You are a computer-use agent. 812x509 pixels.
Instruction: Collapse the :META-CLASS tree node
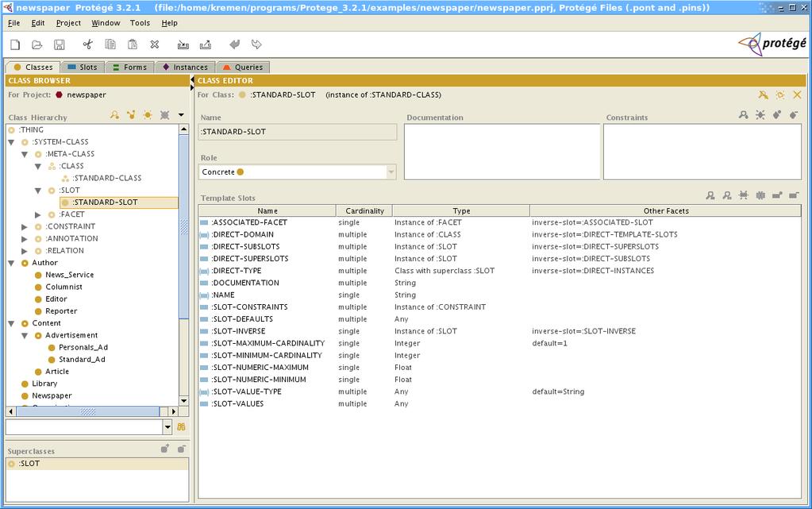(x=25, y=155)
